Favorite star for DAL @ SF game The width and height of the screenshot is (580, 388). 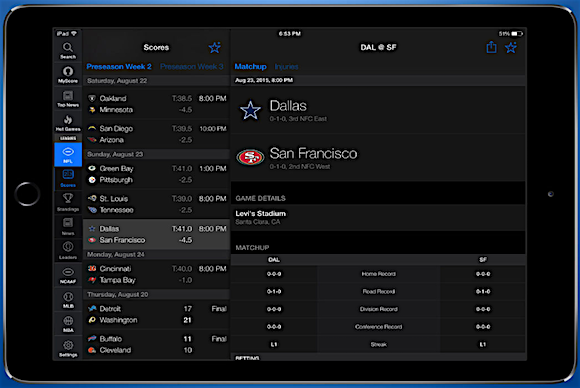(511, 47)
